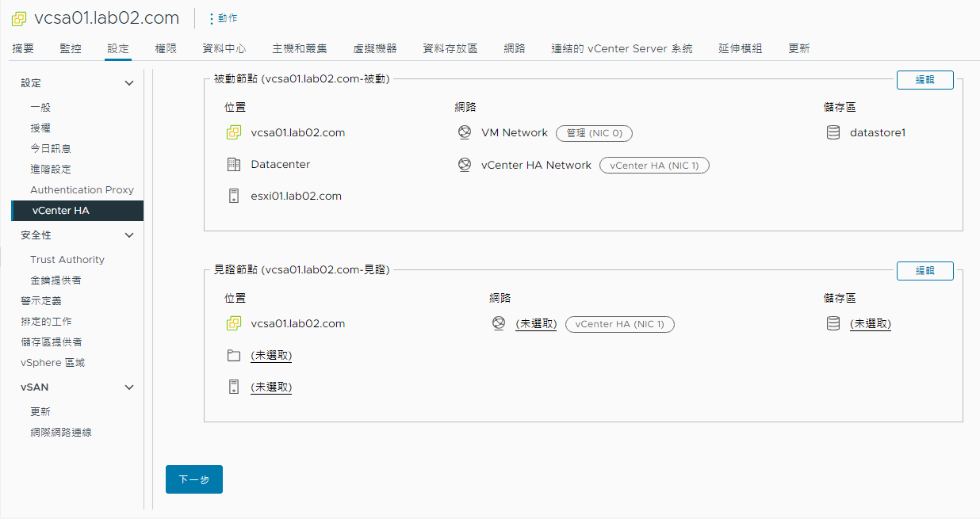Switch to the 延伸模組 tab
This screenshot has height=519, width=980.
pyautogui.click(x=741, y=48)
